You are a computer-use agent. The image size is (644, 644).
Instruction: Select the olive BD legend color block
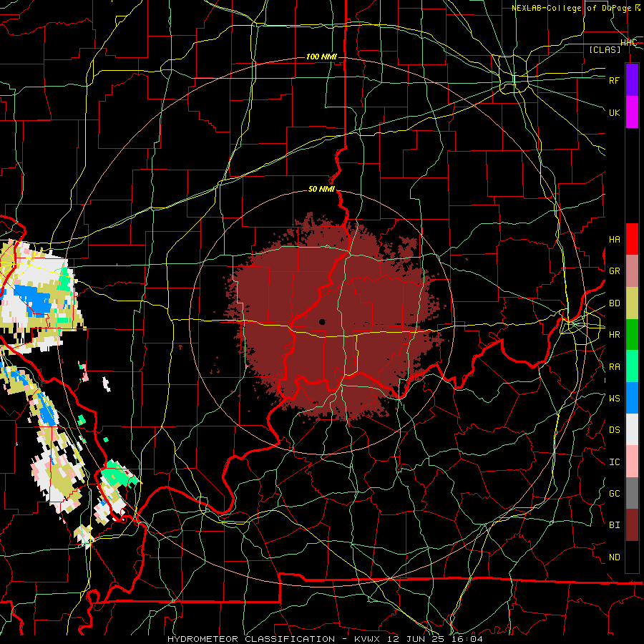632,303
